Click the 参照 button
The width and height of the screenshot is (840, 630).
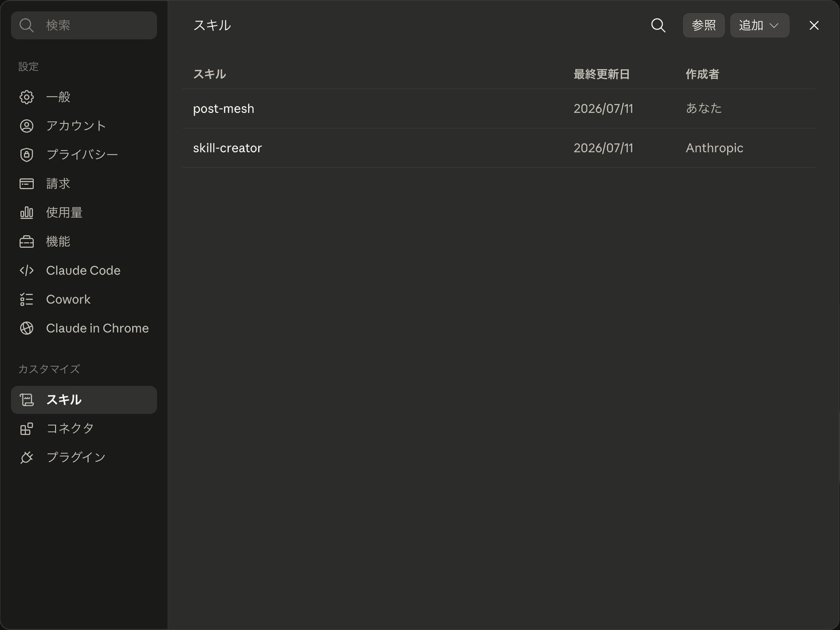click(703, 25)
